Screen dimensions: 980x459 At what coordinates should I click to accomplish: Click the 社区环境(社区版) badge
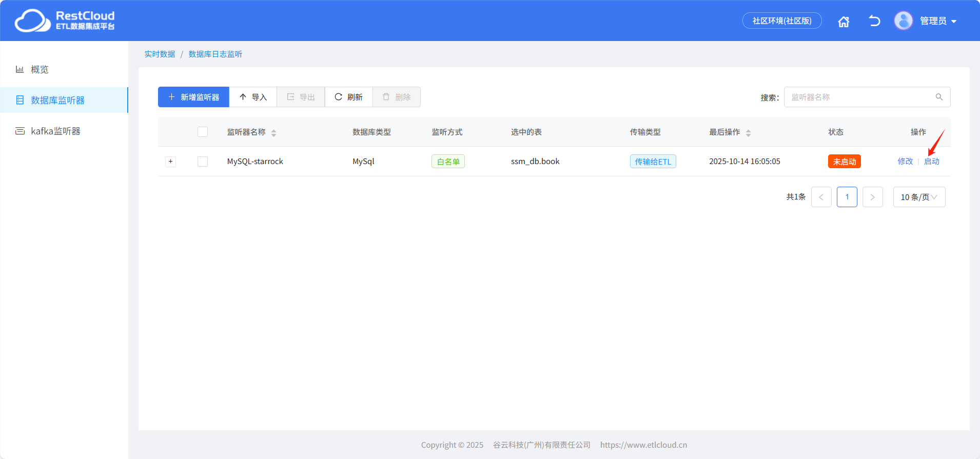[x=782, y=21]
